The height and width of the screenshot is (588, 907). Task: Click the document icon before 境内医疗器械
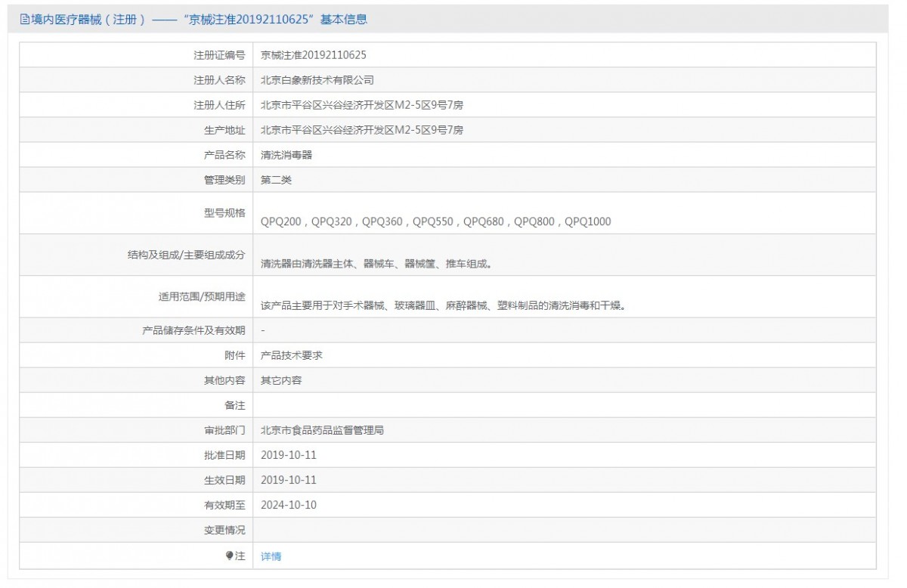click(x=24, y=20)
